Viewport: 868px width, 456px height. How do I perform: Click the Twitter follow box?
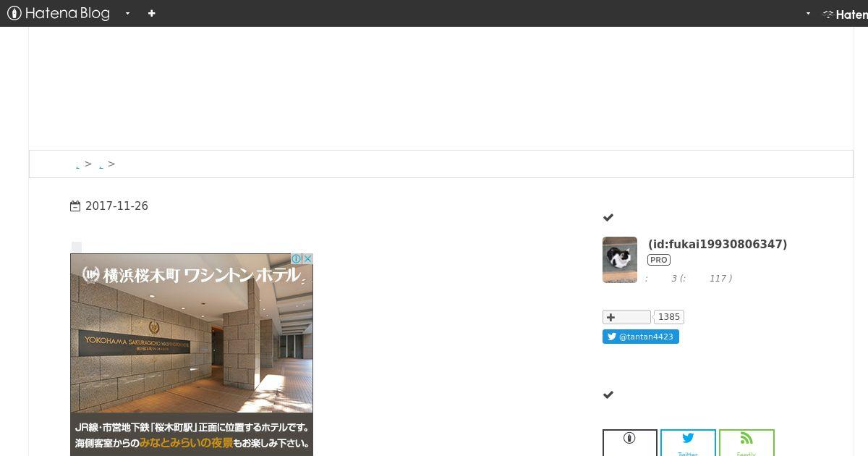tap(688, 443)
